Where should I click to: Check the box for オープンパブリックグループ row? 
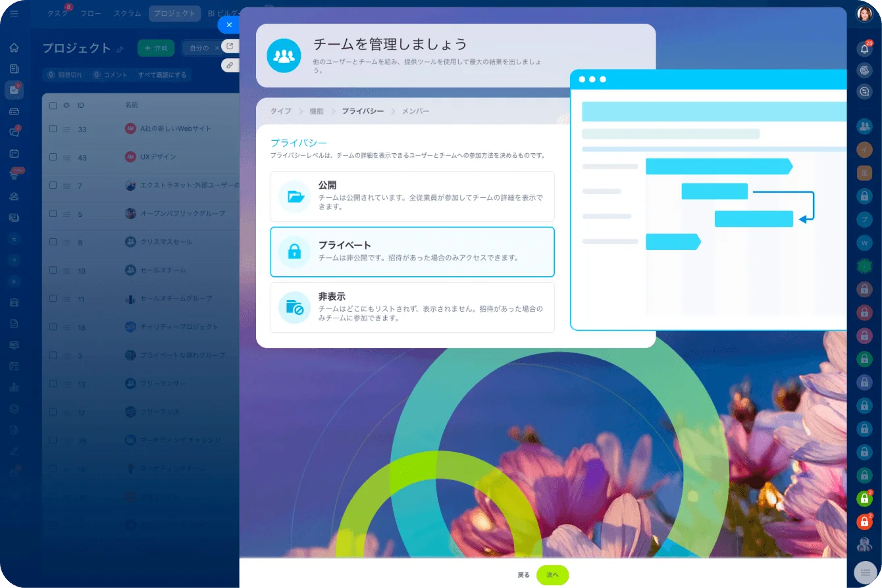(53, 214)
